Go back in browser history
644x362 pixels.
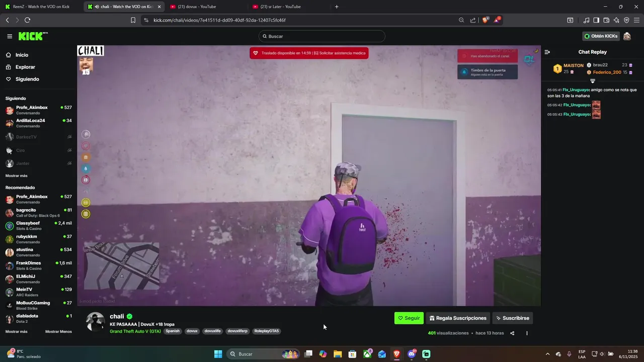7,20
